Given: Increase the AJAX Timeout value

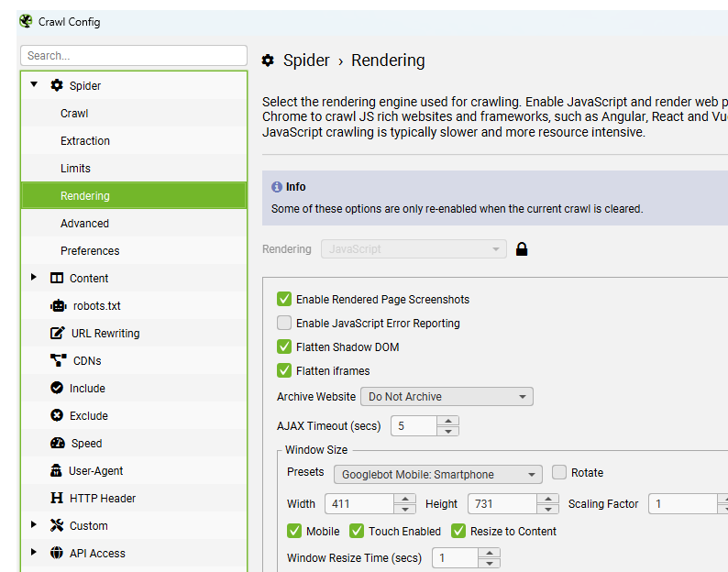Looking at the screenshot, I should [x=447, y=421].
